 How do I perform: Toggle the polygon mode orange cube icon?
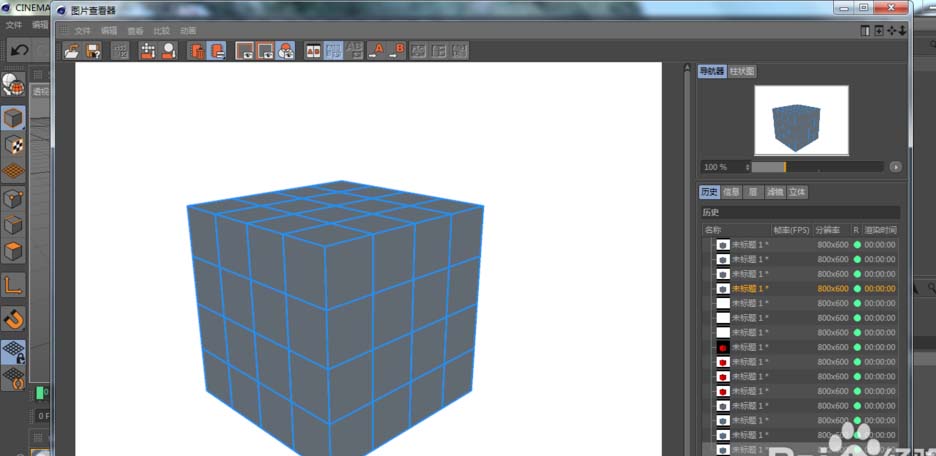coord(14,251)
